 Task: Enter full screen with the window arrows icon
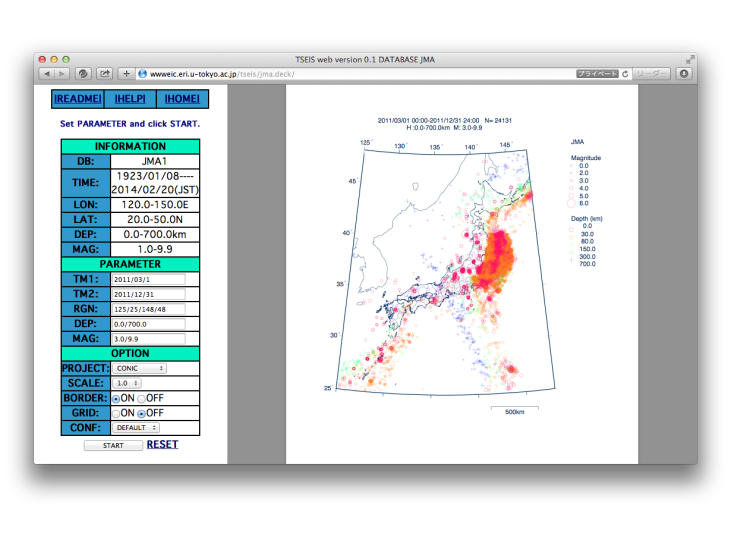click(x=690, y=59)
